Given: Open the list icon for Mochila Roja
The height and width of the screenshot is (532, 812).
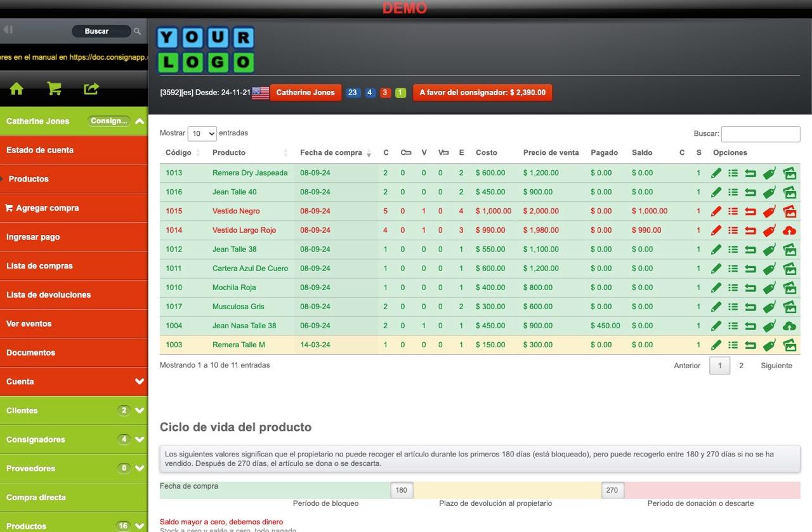Looking at the screenshot, I should pos(733,288).
